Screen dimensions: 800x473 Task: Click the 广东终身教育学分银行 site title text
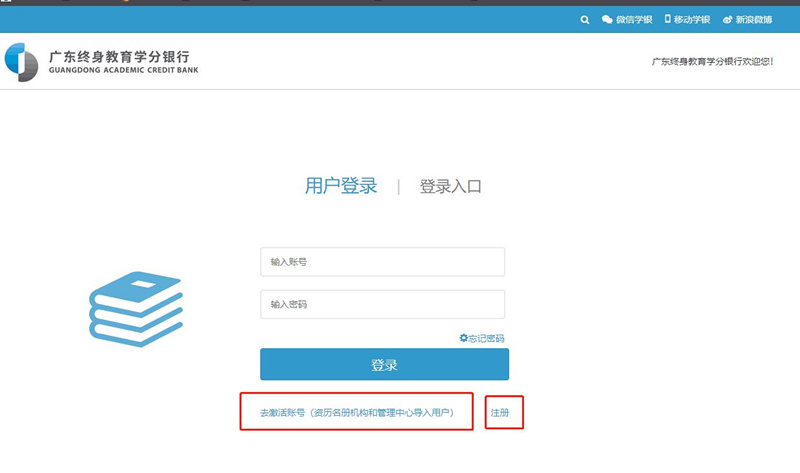pos(119,56)
